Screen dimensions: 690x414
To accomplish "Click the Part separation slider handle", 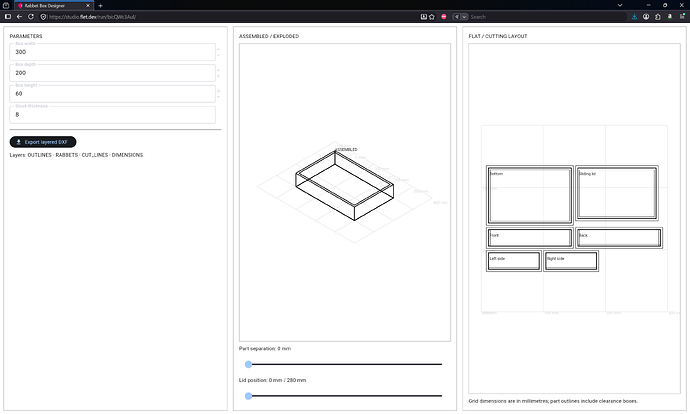I will (x=249, y=364).
